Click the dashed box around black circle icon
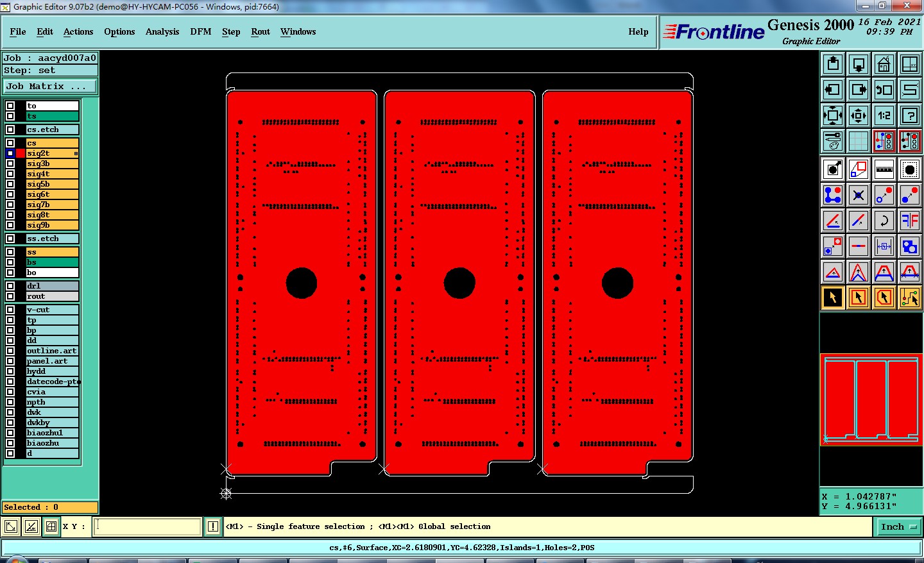The height and width of the screenshot is (563, 924). [910, 169]
